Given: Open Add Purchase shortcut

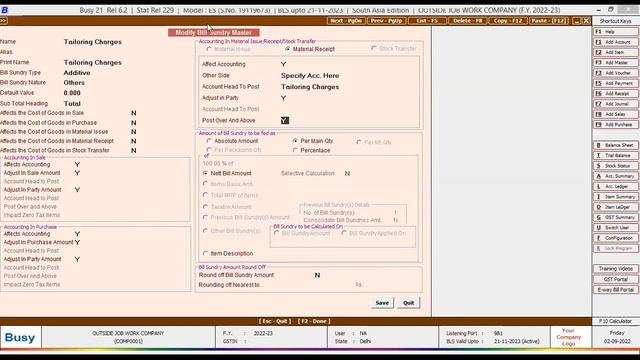Looking at the screenshot, I should [x=616, y=124].
